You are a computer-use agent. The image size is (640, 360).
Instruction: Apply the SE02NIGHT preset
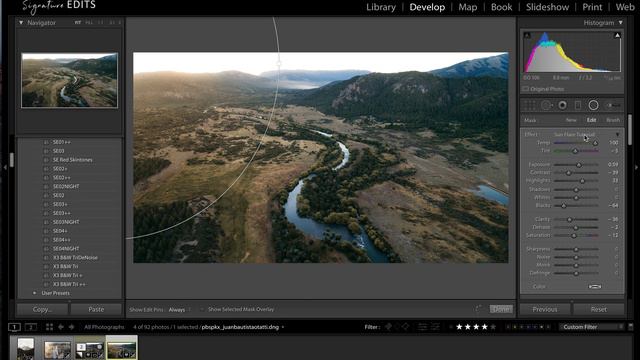click(66, 187)
